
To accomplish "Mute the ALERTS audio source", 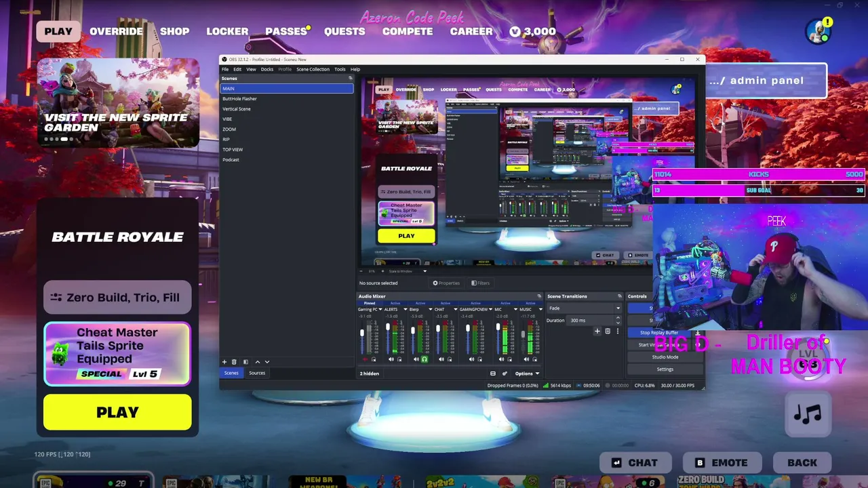I will (391, 359).
